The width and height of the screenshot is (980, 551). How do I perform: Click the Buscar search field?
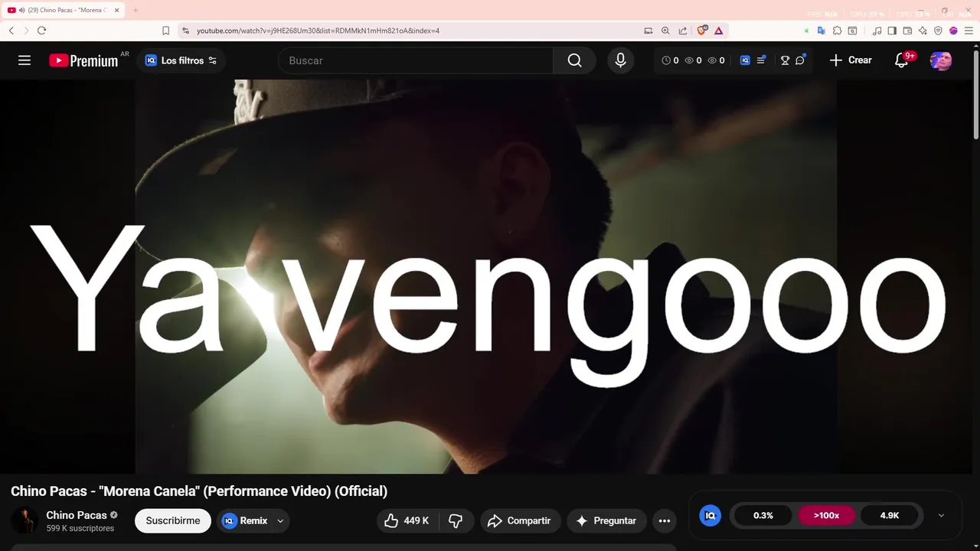416,60
